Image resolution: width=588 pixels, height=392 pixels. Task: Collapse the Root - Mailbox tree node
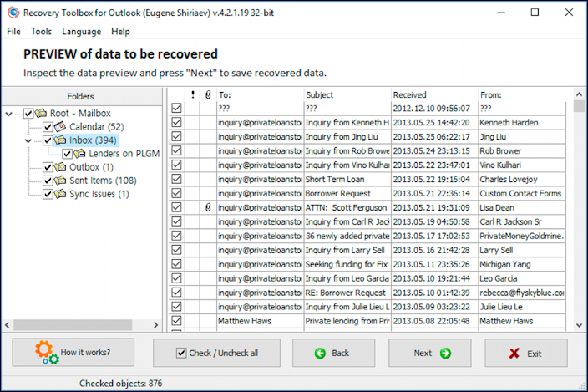[9, 114]
